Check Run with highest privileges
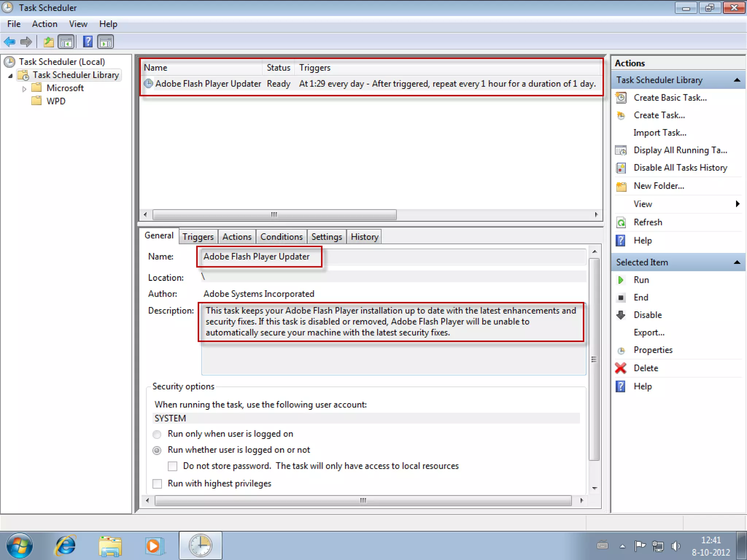This screenshot has width=747, height=560. click(157, 483)
